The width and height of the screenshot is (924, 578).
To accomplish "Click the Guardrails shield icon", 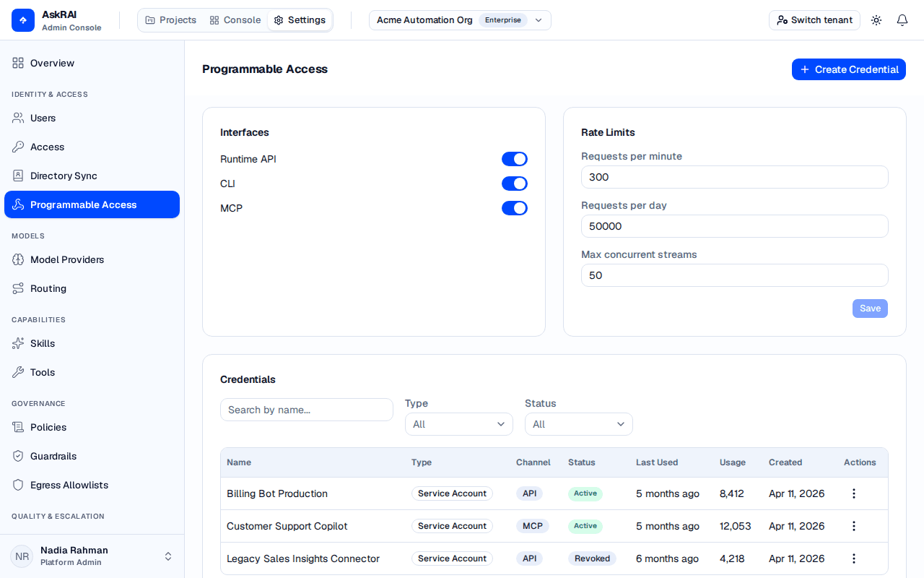I will pyautogui.click(x=18, y=456).
